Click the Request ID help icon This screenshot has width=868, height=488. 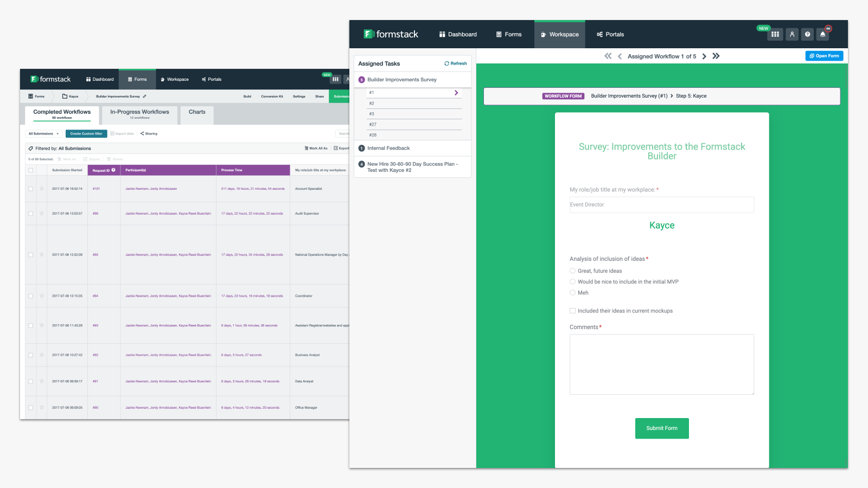(x=113, y=170)
